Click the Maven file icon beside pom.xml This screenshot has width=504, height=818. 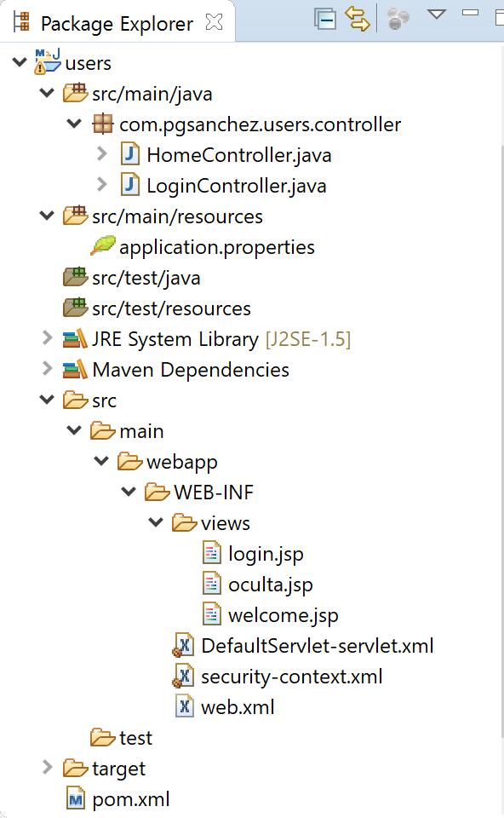[73, 798]
